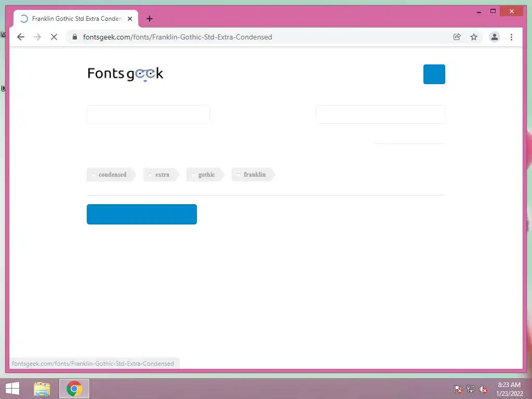Click the forward navigation arrow
The image size is (532, 399).
click(x=37, y=37)
